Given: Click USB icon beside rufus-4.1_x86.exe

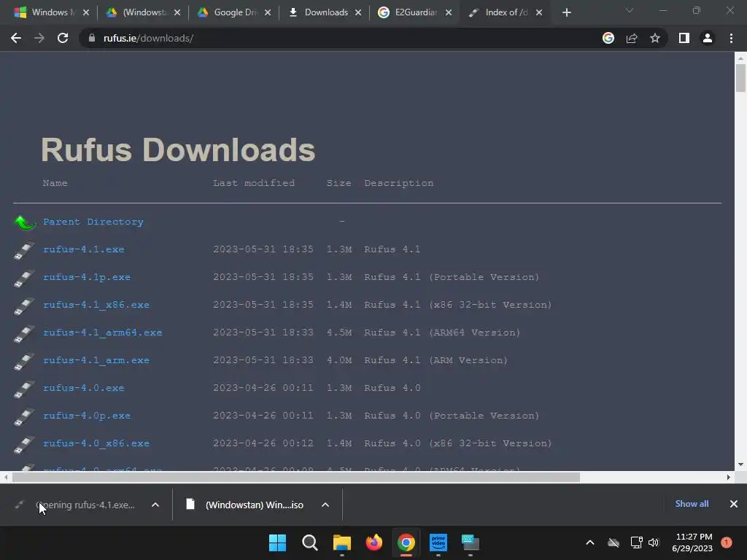Looking at the screenshot, I should point(24,306).
